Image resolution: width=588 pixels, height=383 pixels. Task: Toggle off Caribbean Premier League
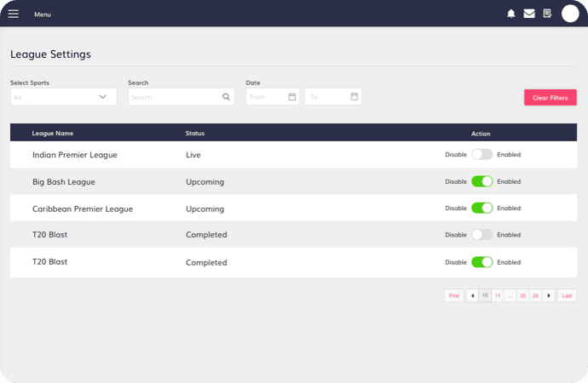coord(481,208)
